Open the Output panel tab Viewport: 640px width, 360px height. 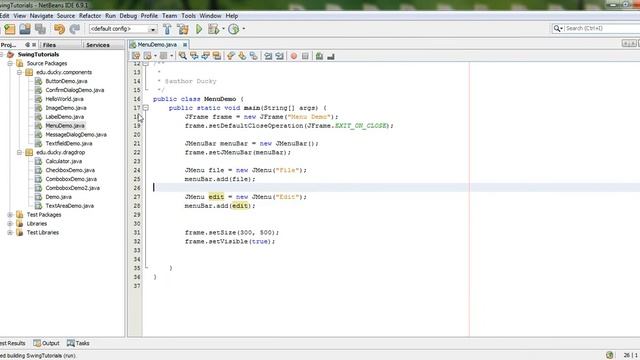47,343
